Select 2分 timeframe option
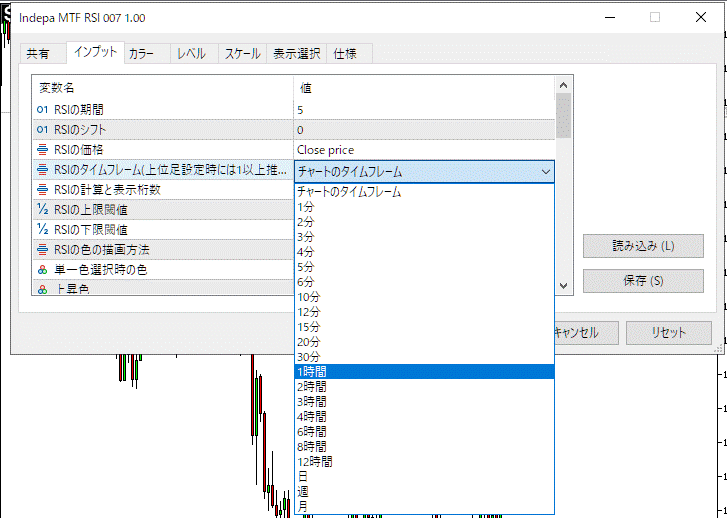727x518 pixels. (x=424, y=222)
